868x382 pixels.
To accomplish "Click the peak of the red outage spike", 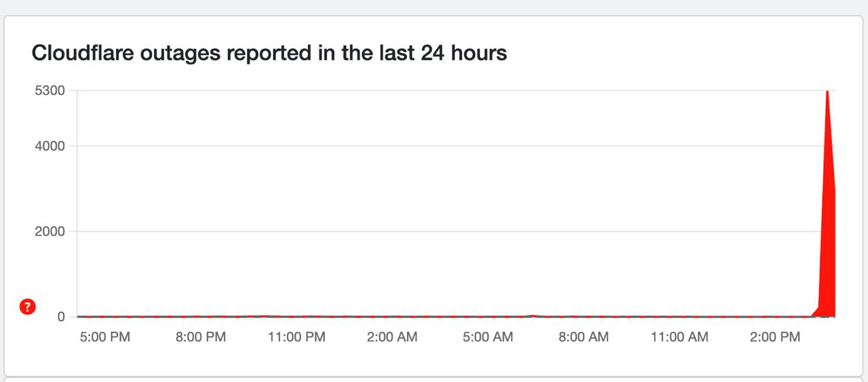I will tap(827, 91).
